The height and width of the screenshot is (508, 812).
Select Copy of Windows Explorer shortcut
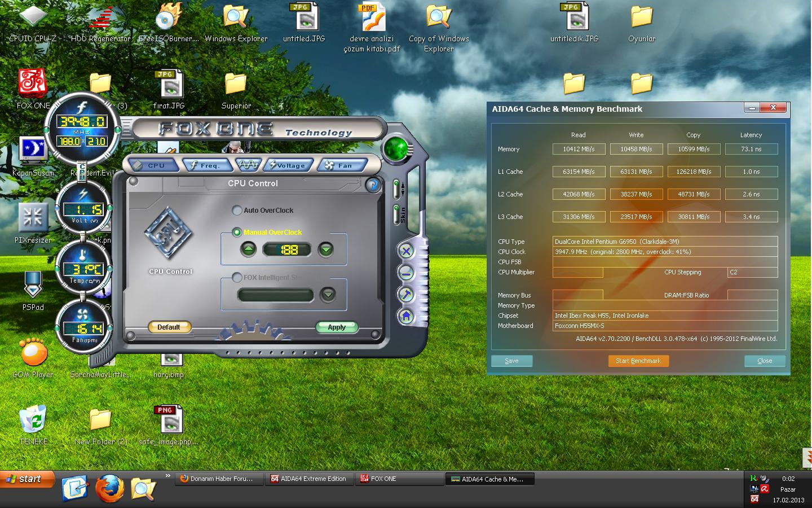pyautogui.click(x=439, y=28)
